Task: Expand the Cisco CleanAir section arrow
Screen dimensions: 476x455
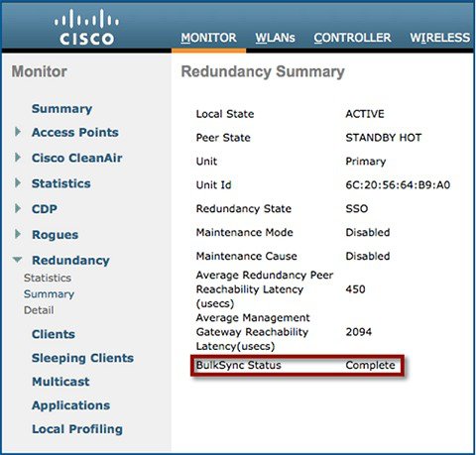Action: pos(18,158)
